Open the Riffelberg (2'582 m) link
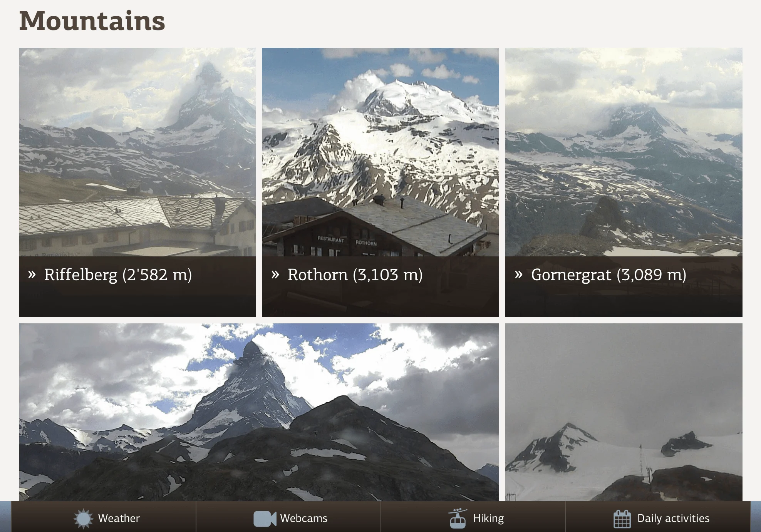This screenshot has width=761, height=532. (x=118, y=275)
